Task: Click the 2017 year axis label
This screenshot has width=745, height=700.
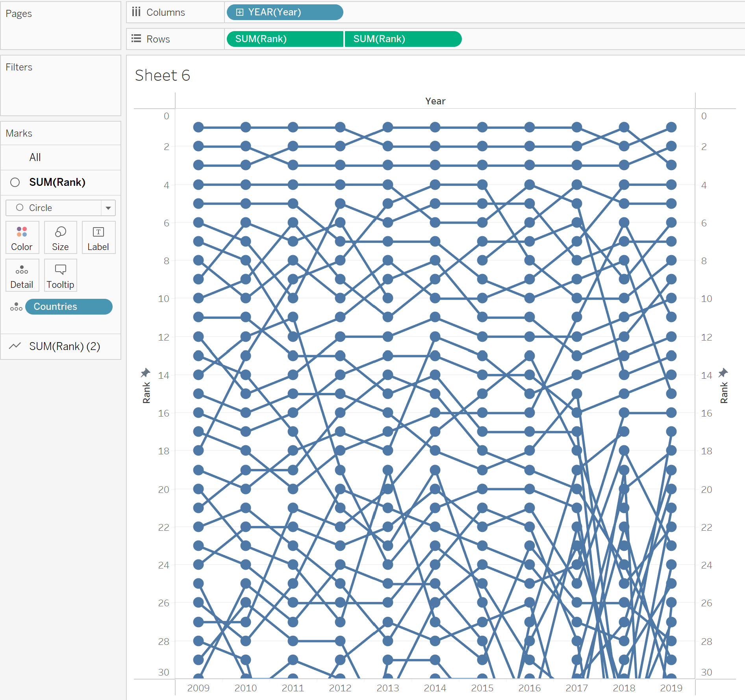Action: pyautogui.click(x=577, y=688)
